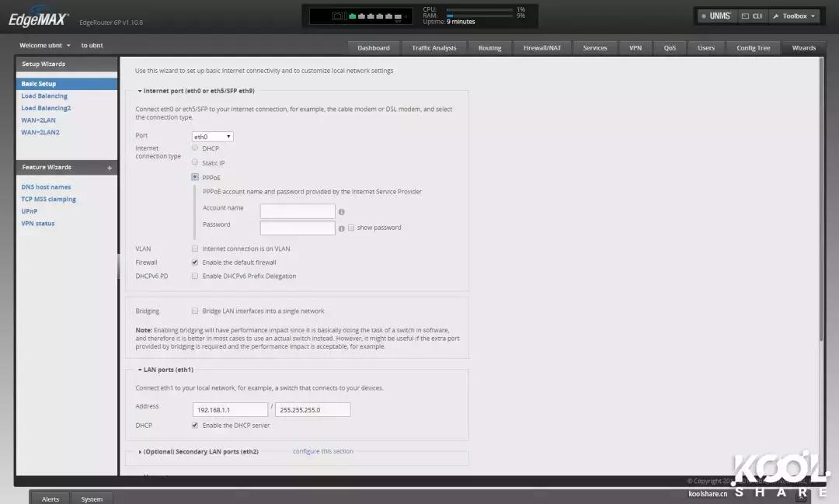Open the Config Tree tab
This screenshot has height=504, width=839.
[754, 48]
